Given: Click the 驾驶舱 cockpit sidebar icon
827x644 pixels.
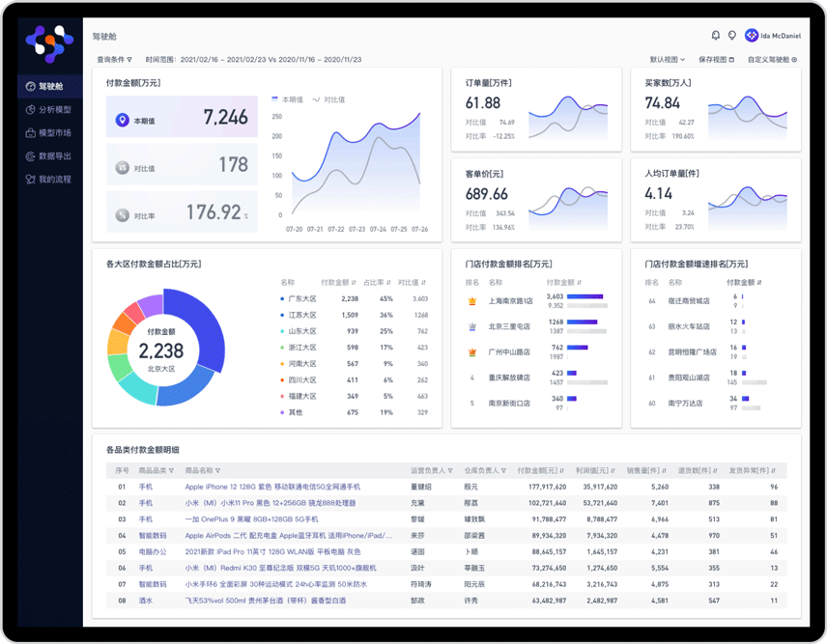Looking at the screenshot, I should (x=31, y=87).
